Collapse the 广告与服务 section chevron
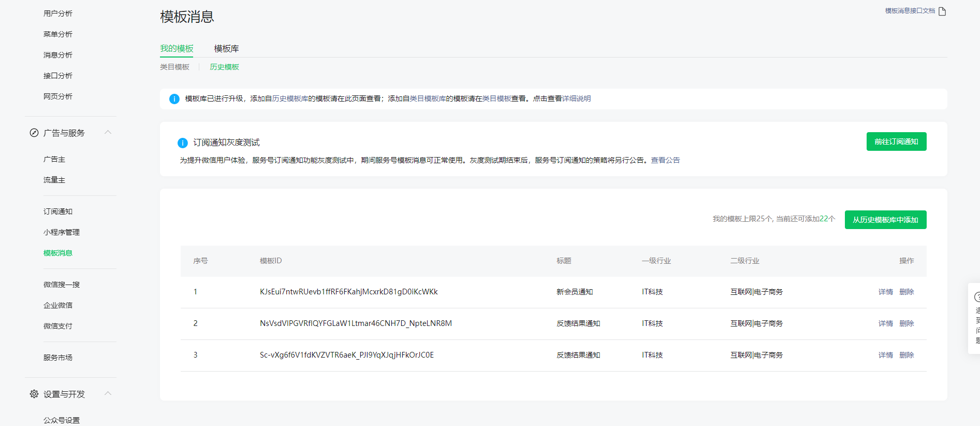 [x=108, y=133]
